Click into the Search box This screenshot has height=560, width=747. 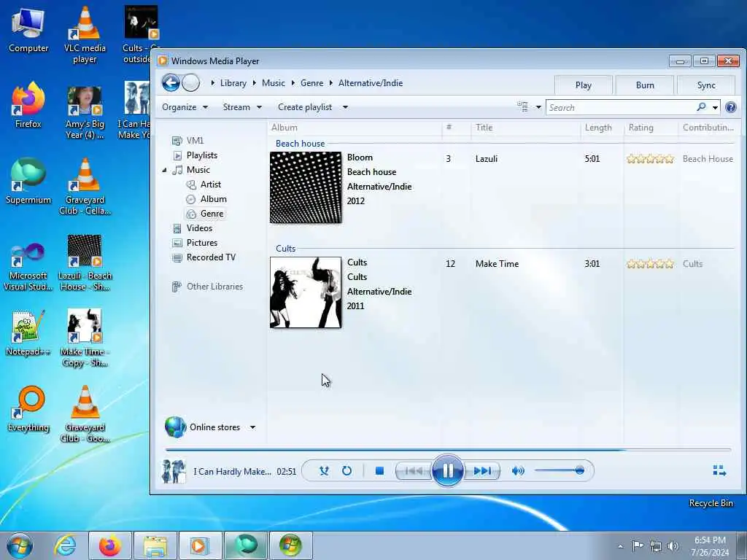coord(620,108)
